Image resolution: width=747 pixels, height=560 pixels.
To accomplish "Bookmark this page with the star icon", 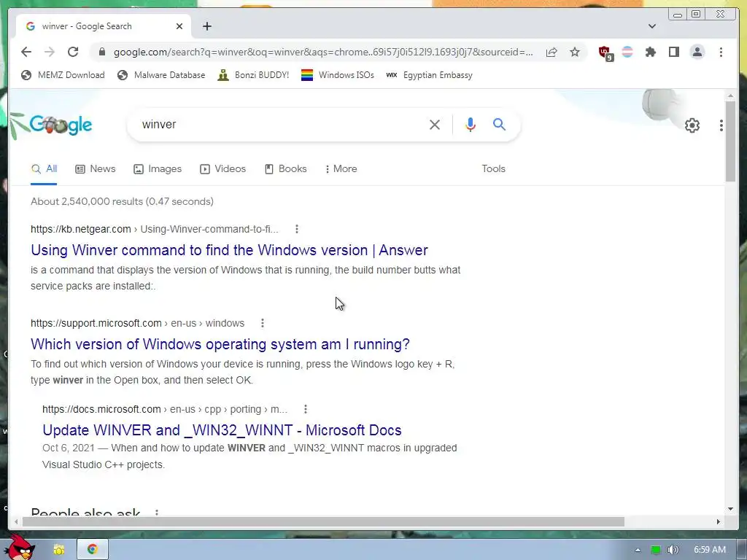I will 575,52.
